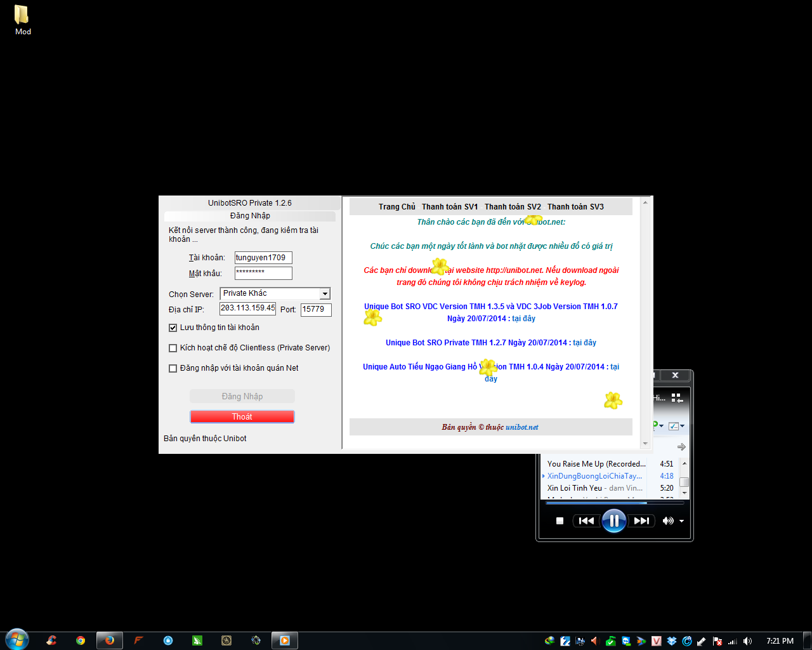Open the Media Player list options dropdown
This screenshot has height=650, width=812.
682,426
